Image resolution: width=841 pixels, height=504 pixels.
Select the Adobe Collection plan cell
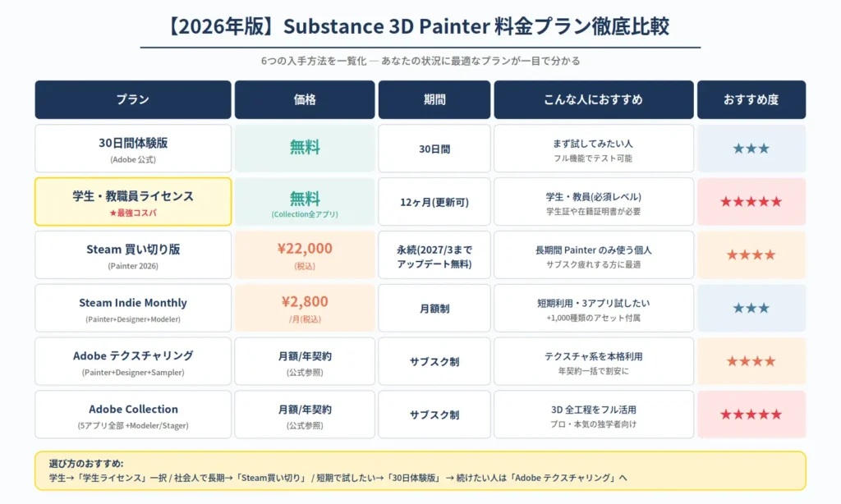click(133, 415)
